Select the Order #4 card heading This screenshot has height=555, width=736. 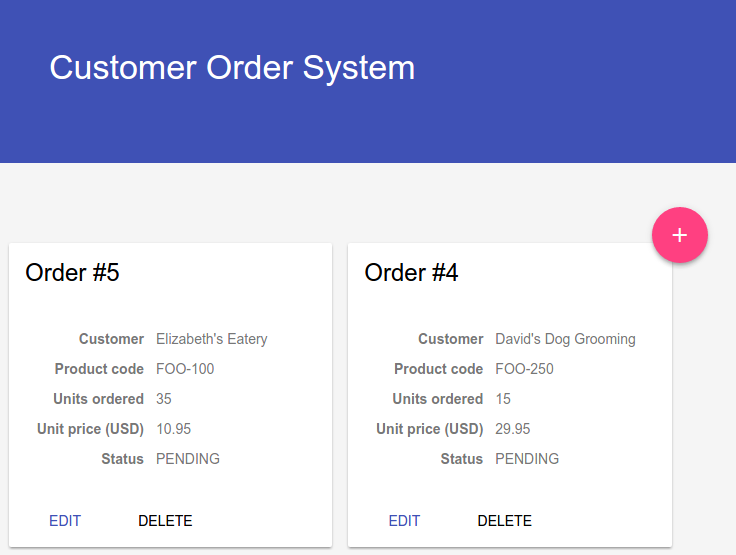pyautogui.click(x=411, y=273)
